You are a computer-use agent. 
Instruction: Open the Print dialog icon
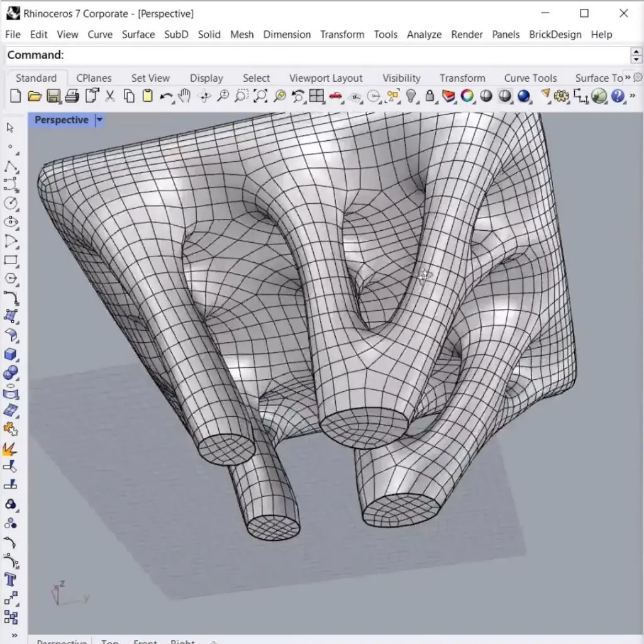point(72,96)
